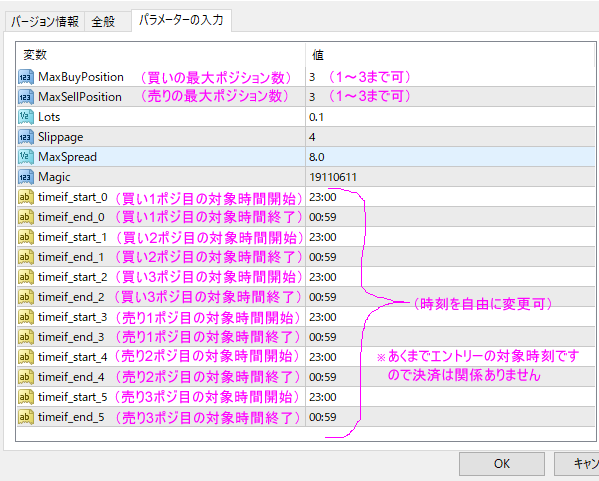Confirm settings with the OK button
The width and height of the screenshot is (599, 481).
pyautogui.click(x=502, y=464)
